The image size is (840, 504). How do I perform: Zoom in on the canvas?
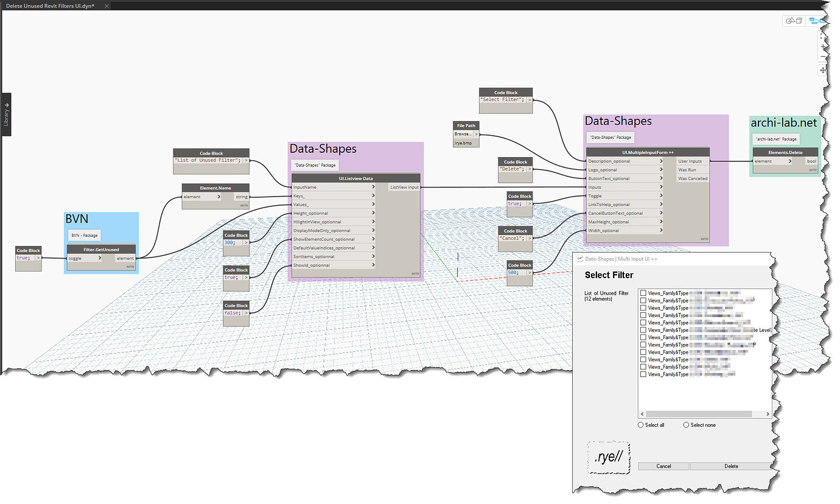822,46
